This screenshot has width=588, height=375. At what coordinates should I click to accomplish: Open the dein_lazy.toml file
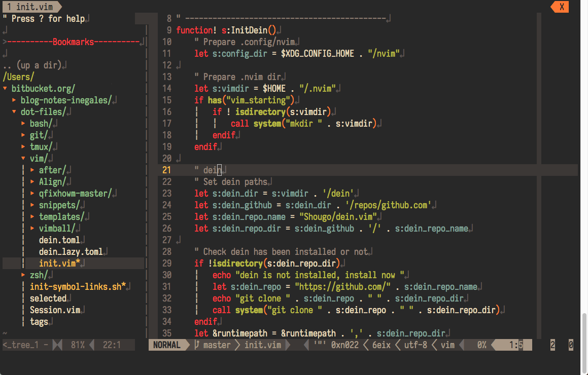(70, 252)
